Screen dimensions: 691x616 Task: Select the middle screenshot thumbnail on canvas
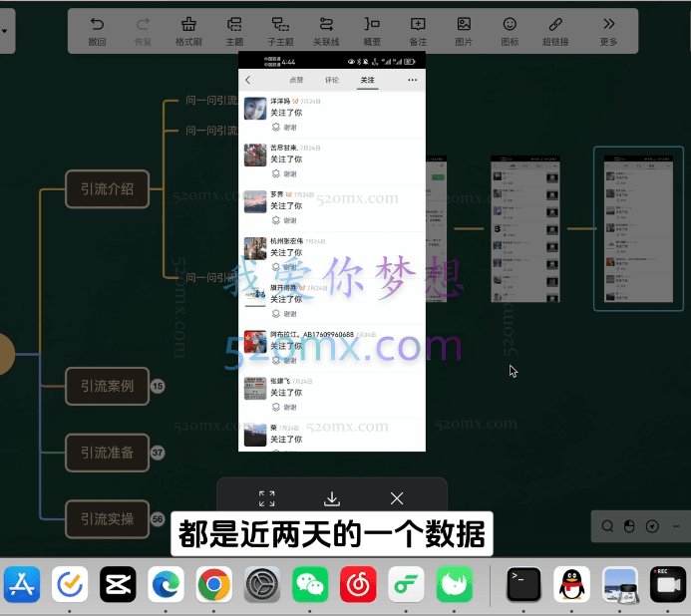525,228
